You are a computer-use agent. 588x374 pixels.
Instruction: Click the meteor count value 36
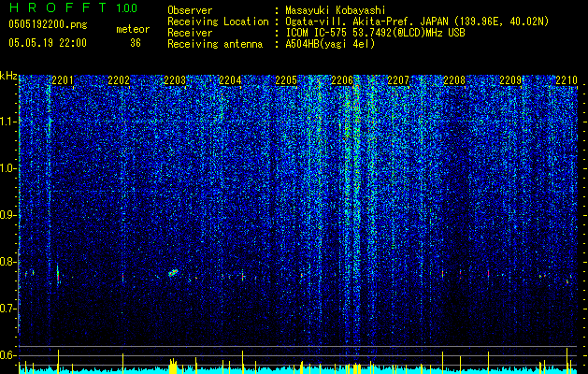pos(136,43)
